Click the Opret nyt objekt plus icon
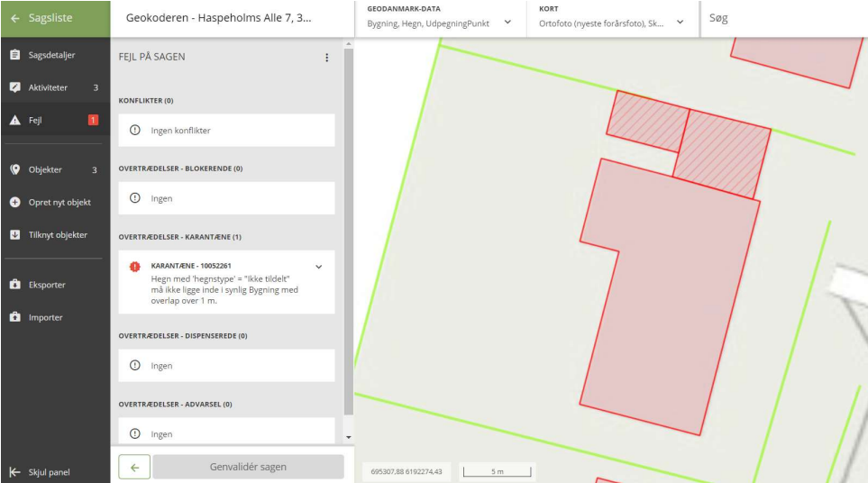 [14, 203]
